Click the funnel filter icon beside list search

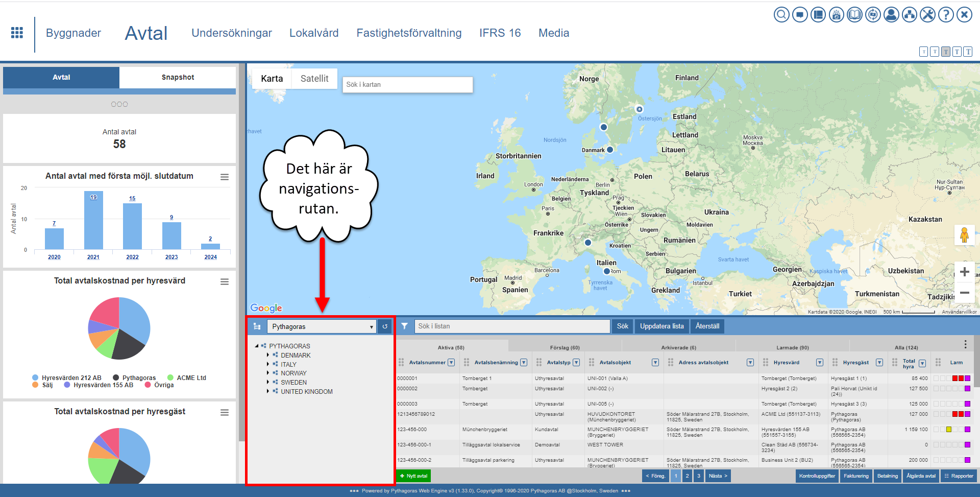(x=404, y=326)
